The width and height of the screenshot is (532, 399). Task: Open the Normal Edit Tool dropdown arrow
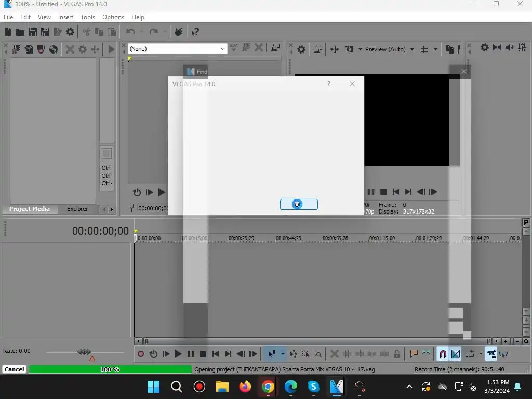click(283, 354)
